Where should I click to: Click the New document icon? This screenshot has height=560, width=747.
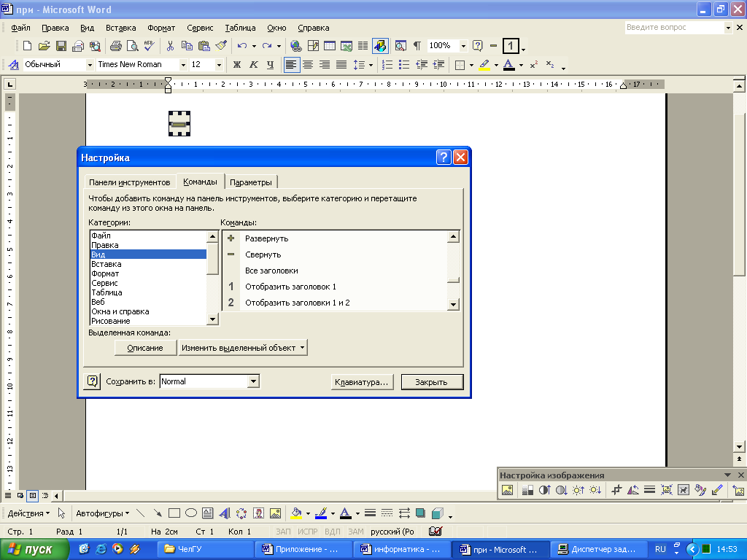[27, 46]
